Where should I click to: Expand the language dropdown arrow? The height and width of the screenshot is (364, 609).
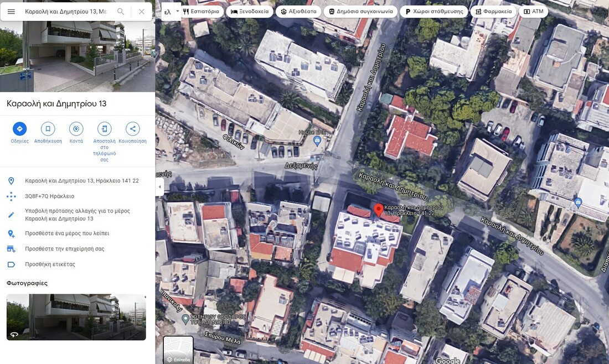tap(177, 11)
